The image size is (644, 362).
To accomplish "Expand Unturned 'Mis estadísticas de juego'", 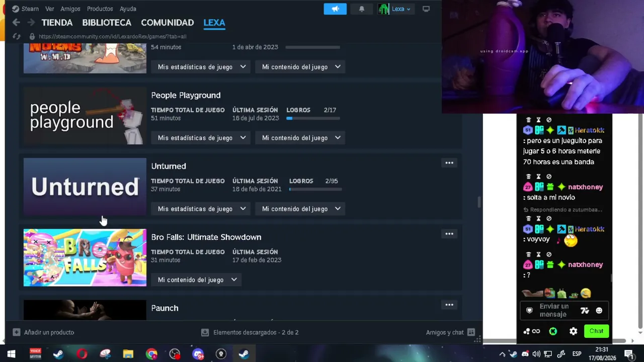I will click(x=201, y=209).
